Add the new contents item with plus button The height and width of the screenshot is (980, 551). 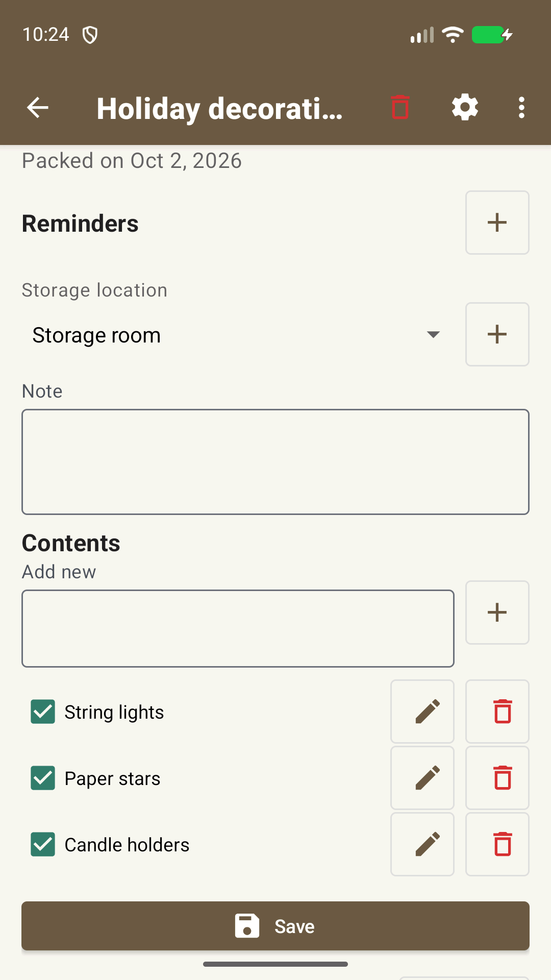(x=497, y=612)
